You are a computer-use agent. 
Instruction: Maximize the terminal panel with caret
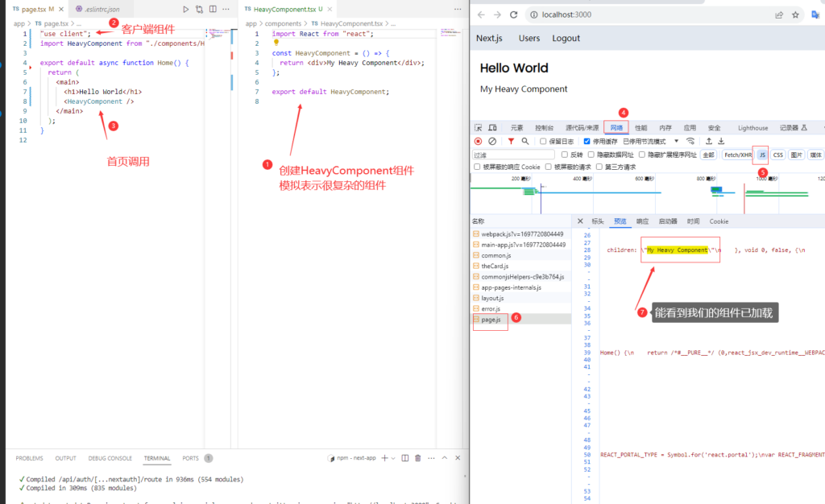pyautogui.click(x=445, y=458)
